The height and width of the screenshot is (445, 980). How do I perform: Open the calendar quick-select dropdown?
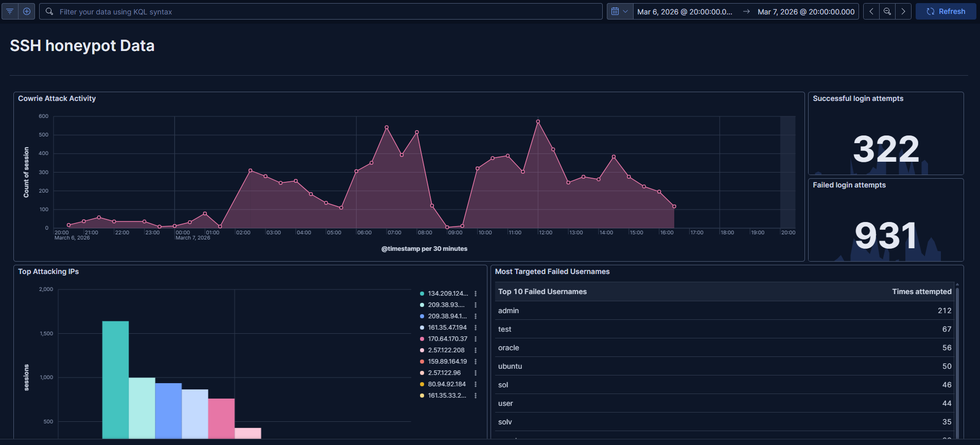coord(619,11)
